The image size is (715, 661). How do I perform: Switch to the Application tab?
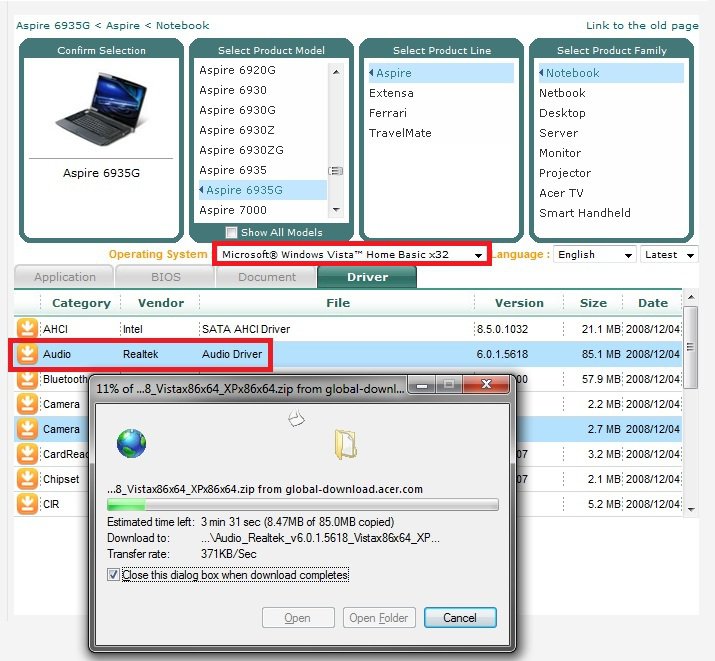64,277
